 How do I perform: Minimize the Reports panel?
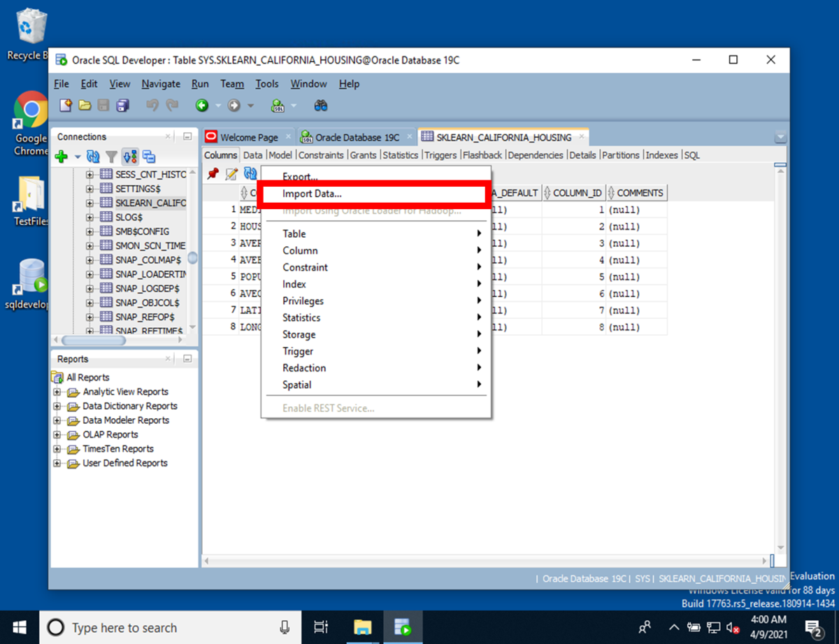[x=187, y=359]
